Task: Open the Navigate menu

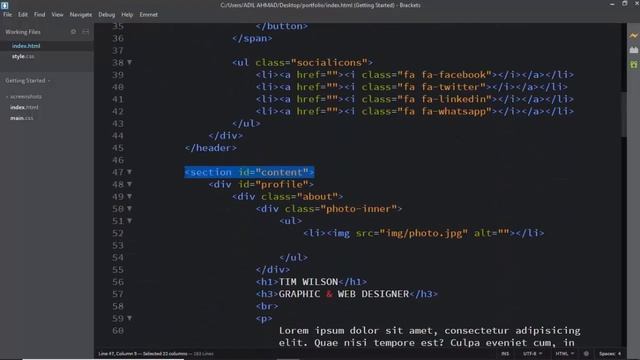Action: click(80, 14)
